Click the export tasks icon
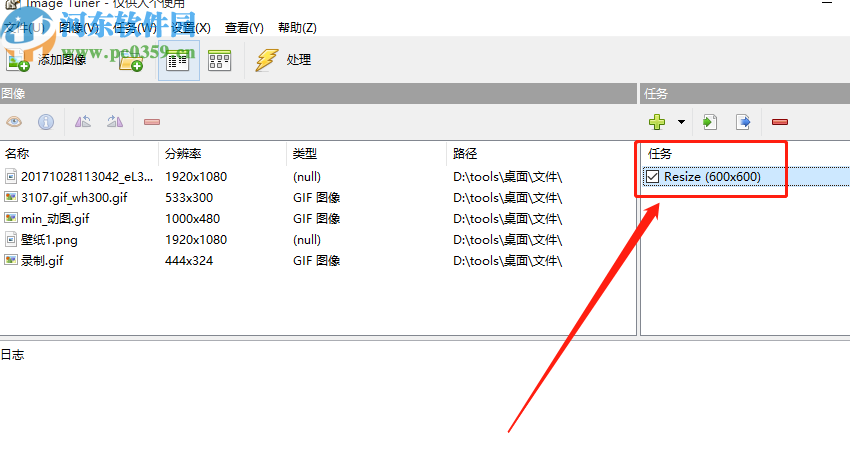 743,122
